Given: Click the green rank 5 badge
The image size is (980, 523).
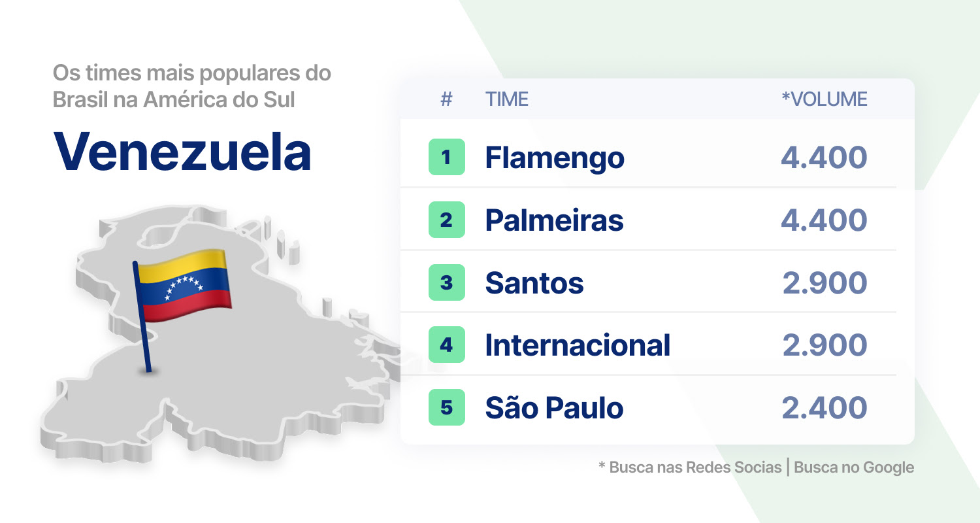Looking at the screenshot, I should (x=447, y=407).
